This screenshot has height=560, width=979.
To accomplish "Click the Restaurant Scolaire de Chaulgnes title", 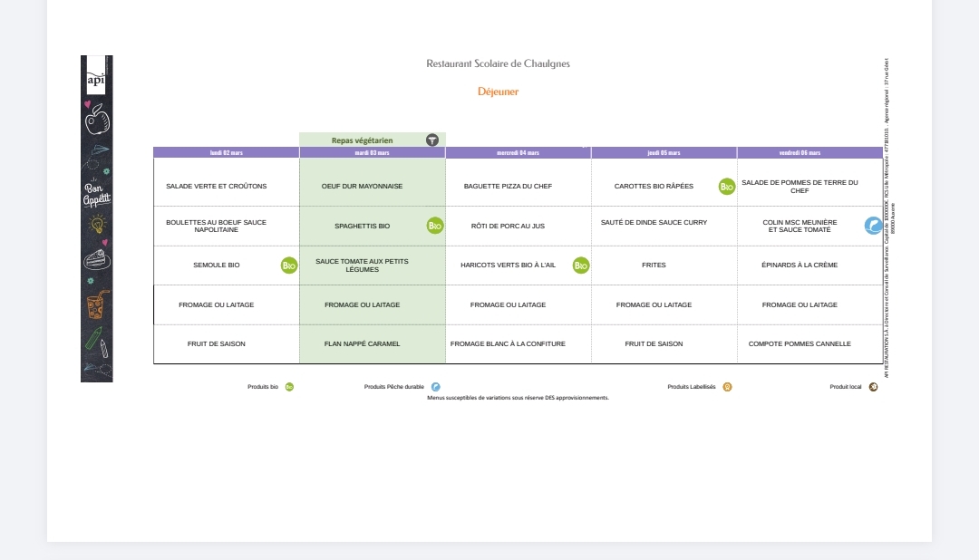I will pyautogui.click(x=499, y=63).
